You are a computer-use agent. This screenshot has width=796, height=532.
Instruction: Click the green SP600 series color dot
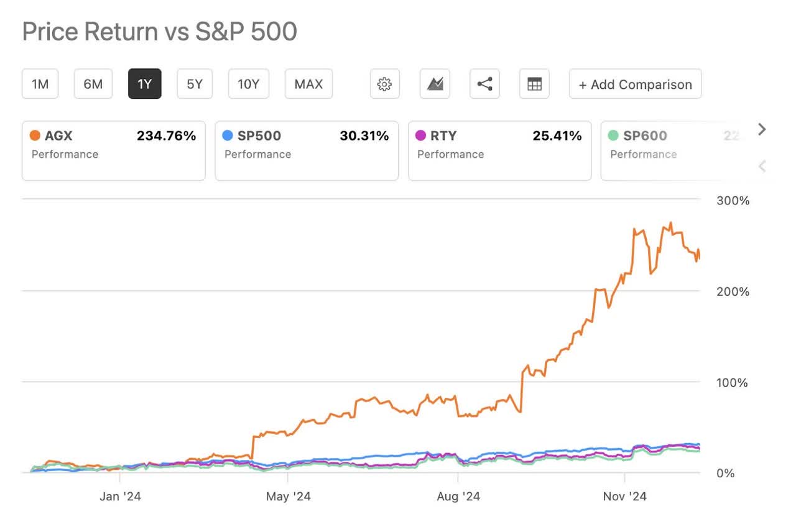(614, 135)
